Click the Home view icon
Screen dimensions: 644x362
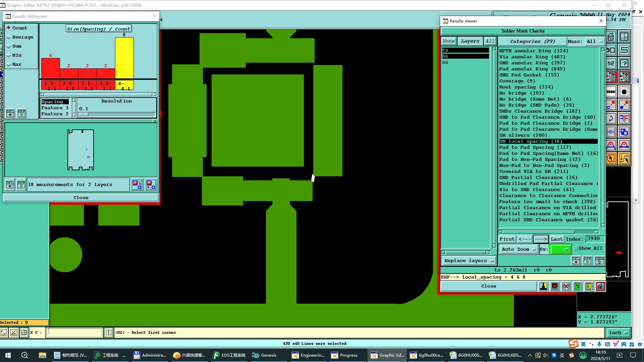611,37
